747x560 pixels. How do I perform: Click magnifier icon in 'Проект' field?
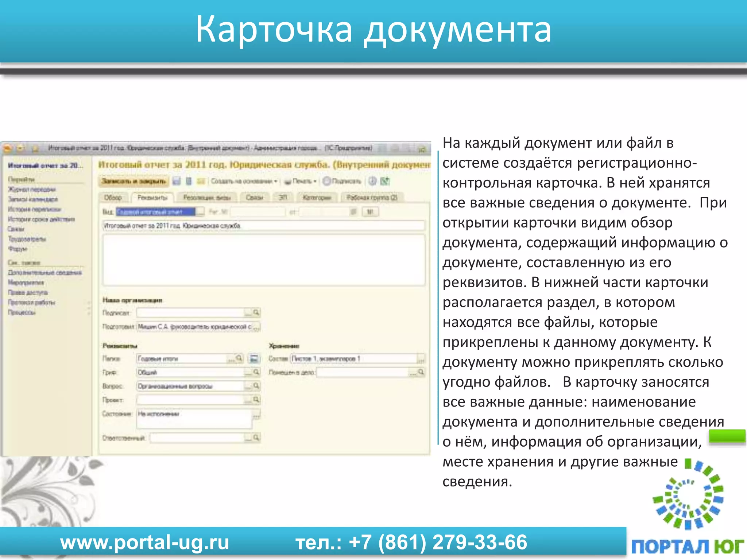[256, 400]
